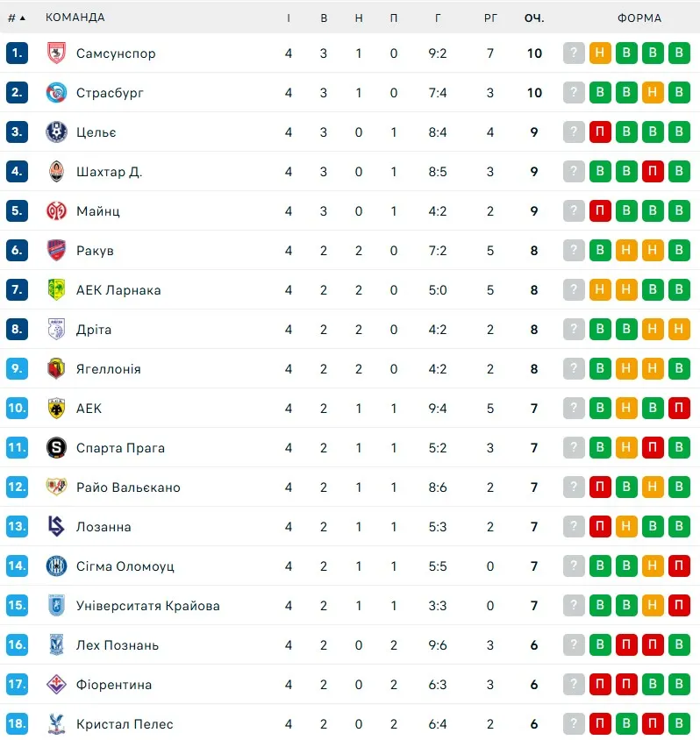Sort table by the # rank column
Screen dimensions: 700x740
16,18
